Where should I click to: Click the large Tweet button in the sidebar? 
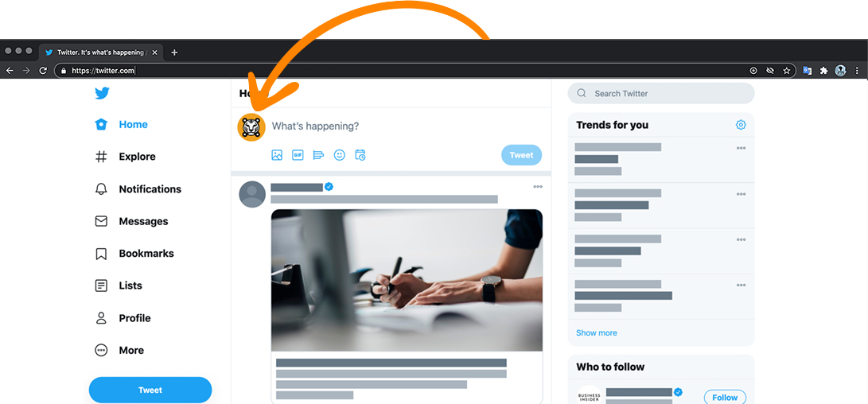(x=150, y=390)
